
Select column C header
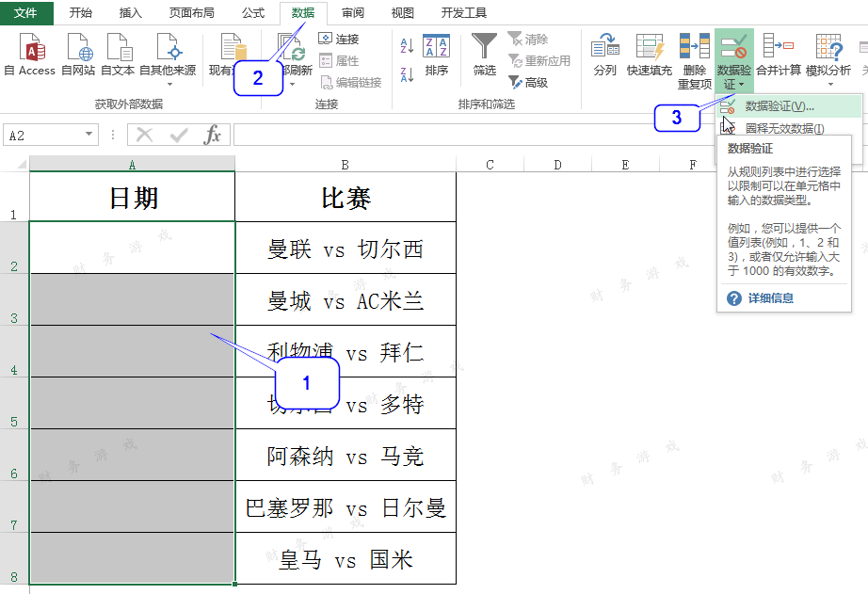(490, 165)
